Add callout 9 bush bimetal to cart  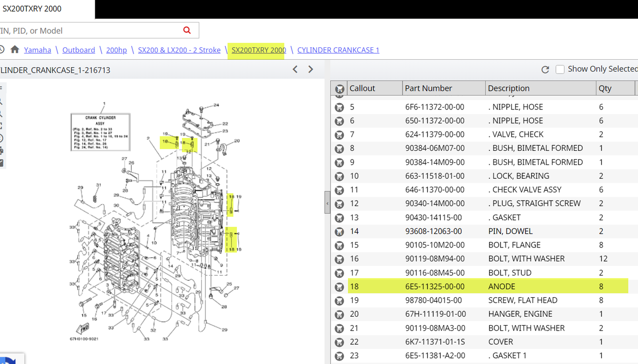click(x=339, y=162)
